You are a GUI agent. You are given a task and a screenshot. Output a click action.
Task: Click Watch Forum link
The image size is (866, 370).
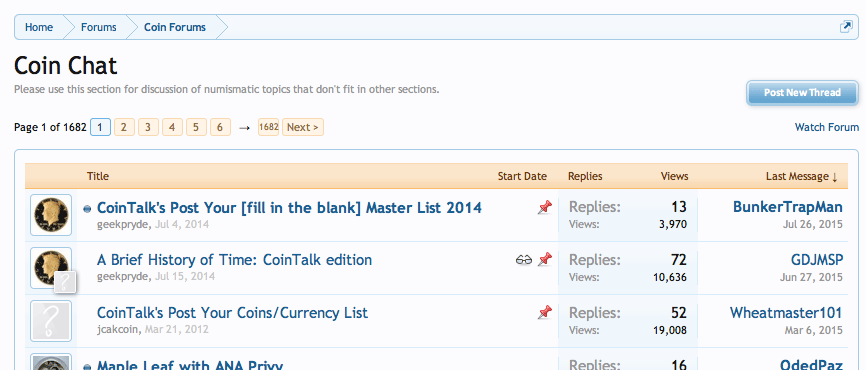click(x=827, y=127)
